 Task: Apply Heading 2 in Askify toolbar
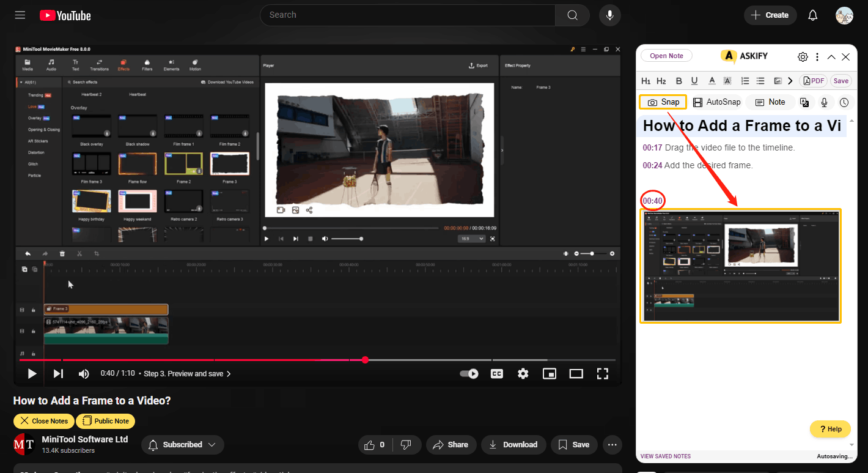661,81
